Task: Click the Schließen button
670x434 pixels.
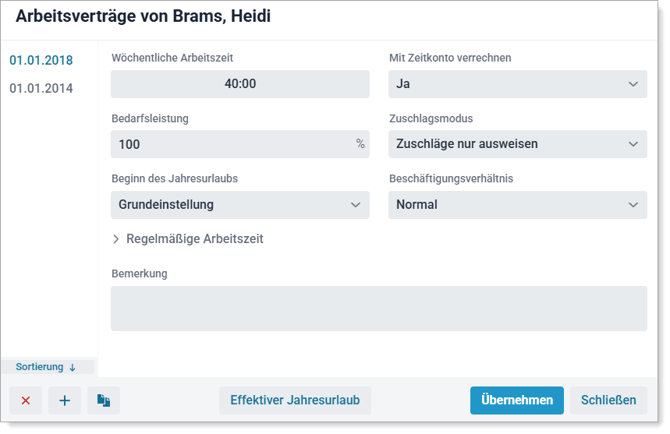Action: coord(608,400)
